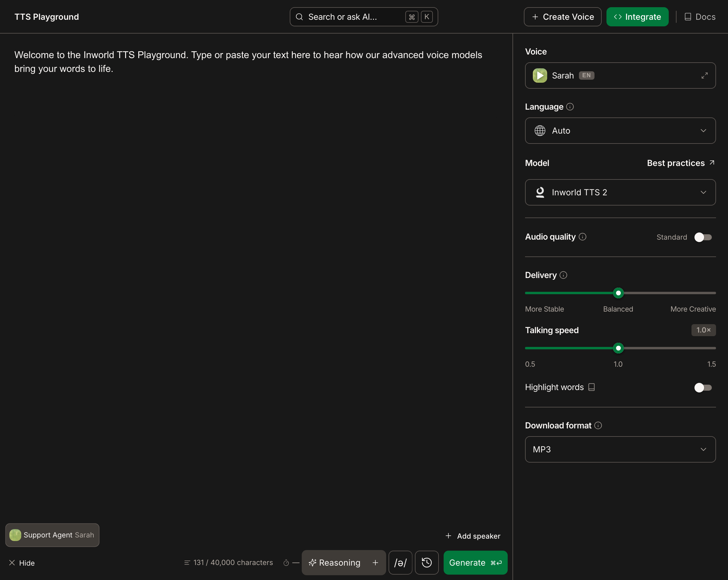Click the Delivery slider handle
This screenshot has height=580, width=728.
pyautogui.click(x=618, y=293)
